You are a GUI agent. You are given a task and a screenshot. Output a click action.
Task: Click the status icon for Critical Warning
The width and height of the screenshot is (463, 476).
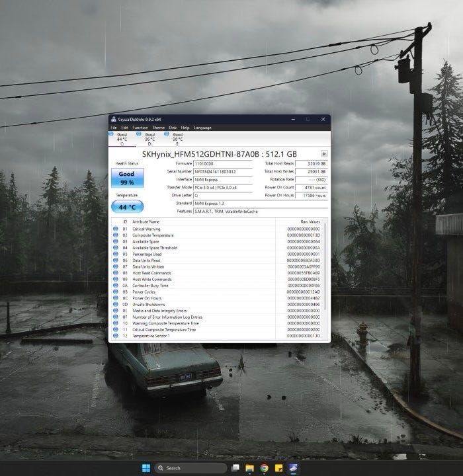click(116, 229)
